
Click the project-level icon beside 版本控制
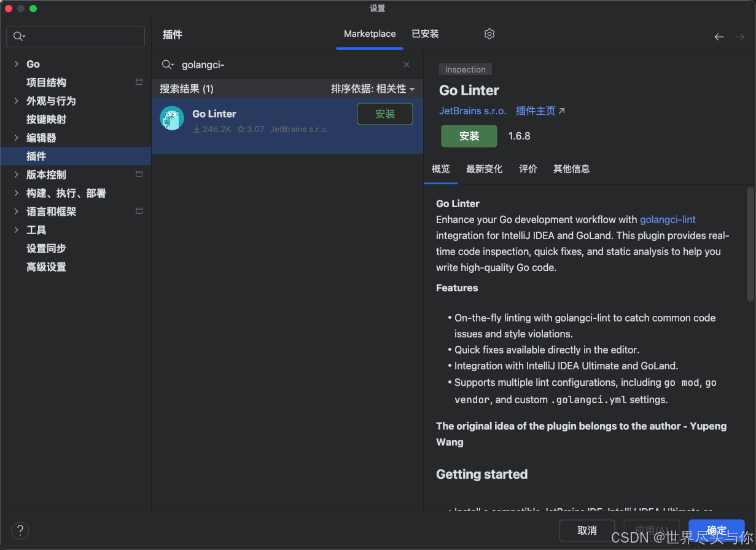coord(139,174)
